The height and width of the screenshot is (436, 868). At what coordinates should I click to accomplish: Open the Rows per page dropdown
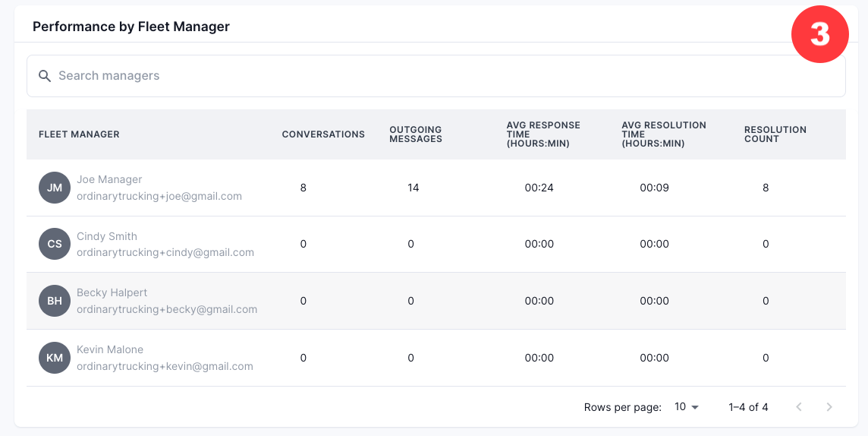687,407
